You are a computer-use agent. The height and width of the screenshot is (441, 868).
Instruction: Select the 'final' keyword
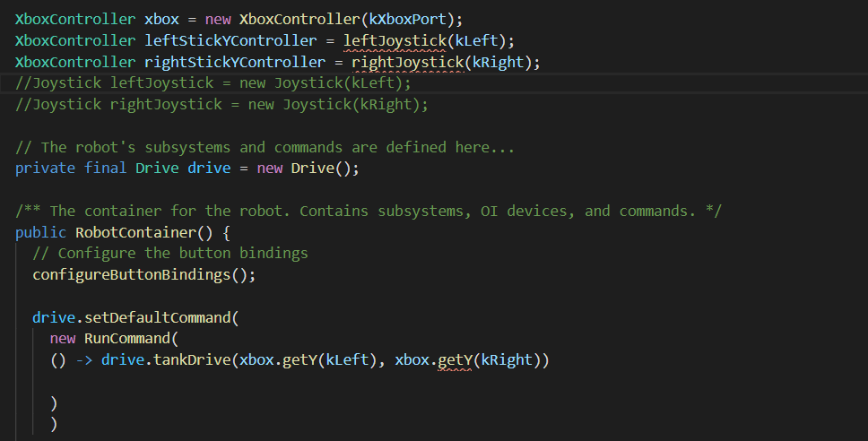click(105, 169)
